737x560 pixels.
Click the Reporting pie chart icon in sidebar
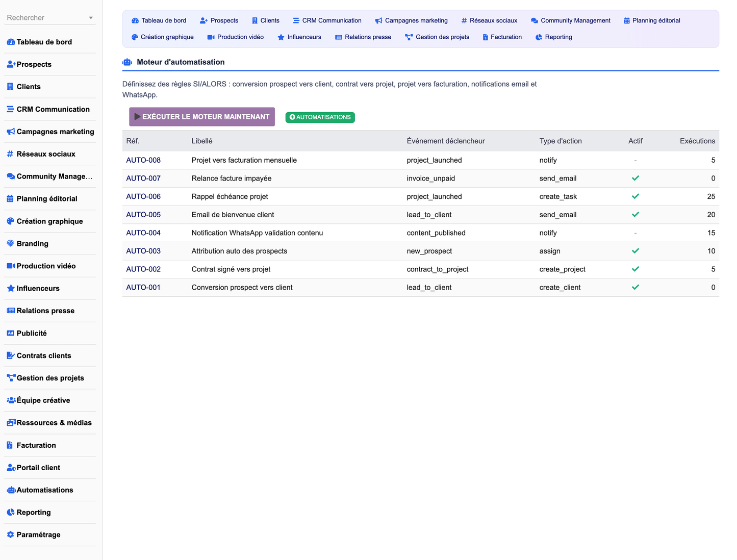(x=11, y=513)
